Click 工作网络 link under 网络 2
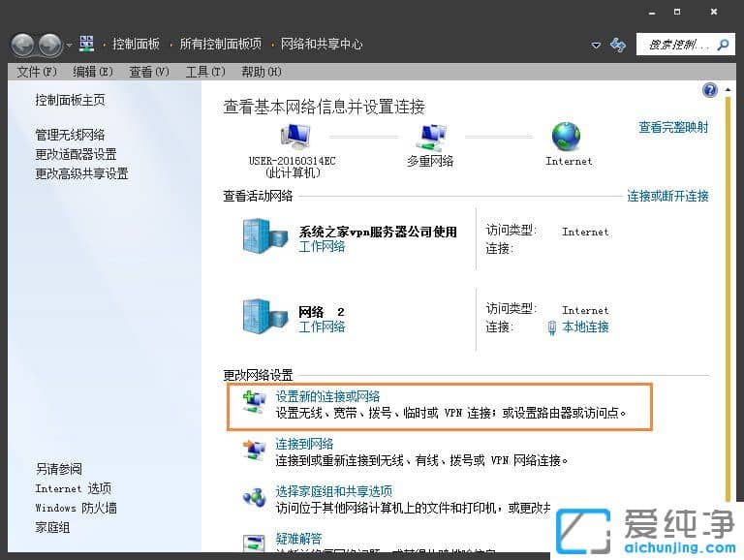Screen dimensions: 744x560 (322, 327)
